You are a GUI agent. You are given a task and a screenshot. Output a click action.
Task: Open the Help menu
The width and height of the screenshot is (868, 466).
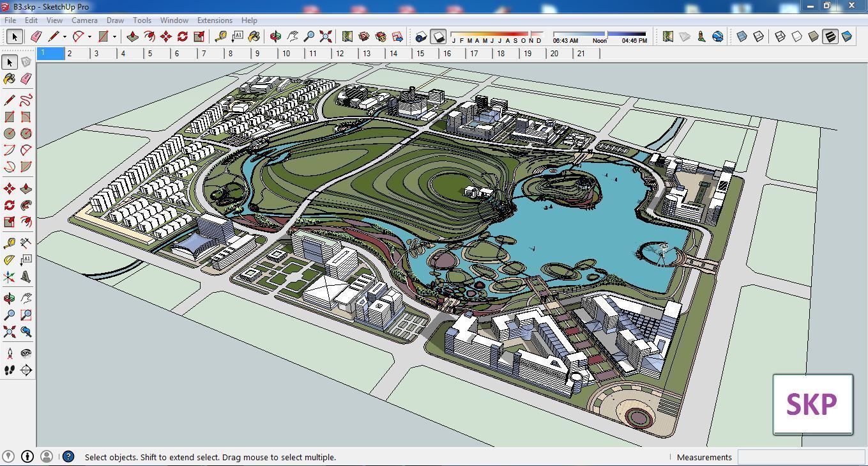pyautogui.click(x=250, y=20)
